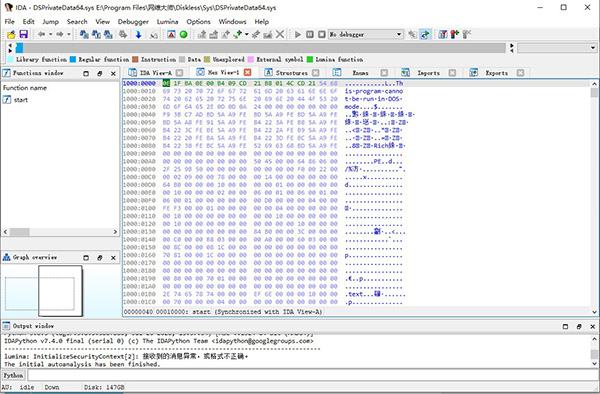Screen dimensions: 600x394
Task: Float the Functions window panel
Action: pos(99,73)
